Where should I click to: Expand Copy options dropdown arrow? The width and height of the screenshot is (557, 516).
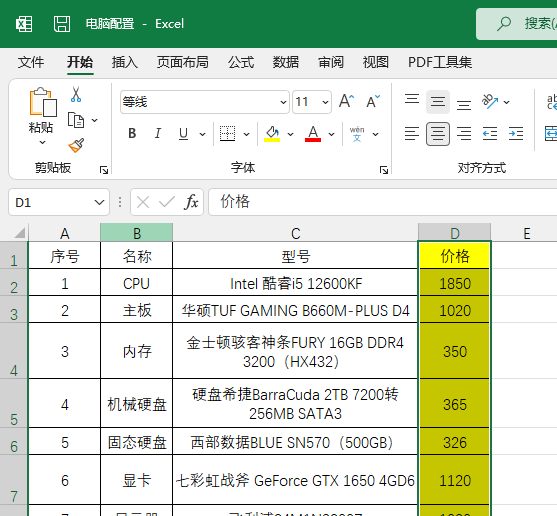(94, 120)
